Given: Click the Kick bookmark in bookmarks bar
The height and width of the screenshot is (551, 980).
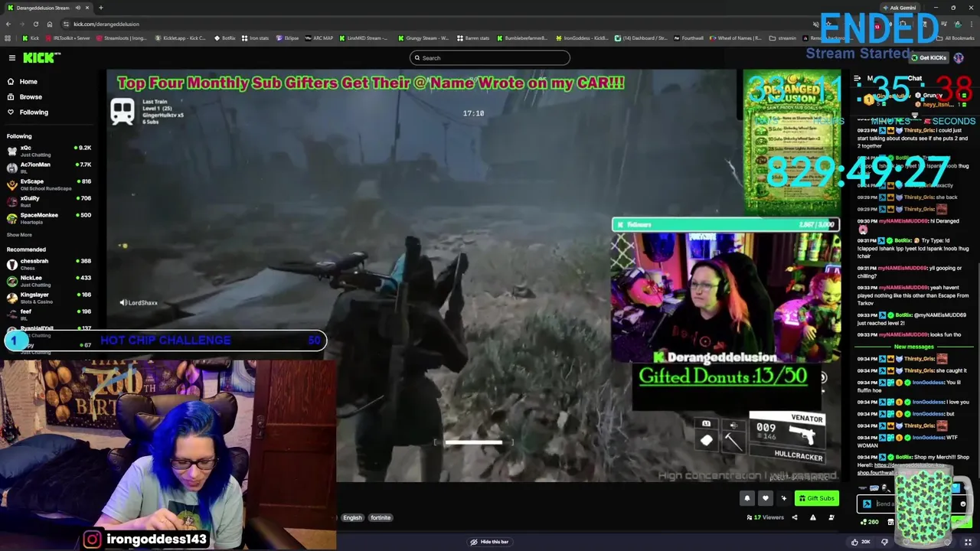Looking at the screenshot, I should pos(30,37).
